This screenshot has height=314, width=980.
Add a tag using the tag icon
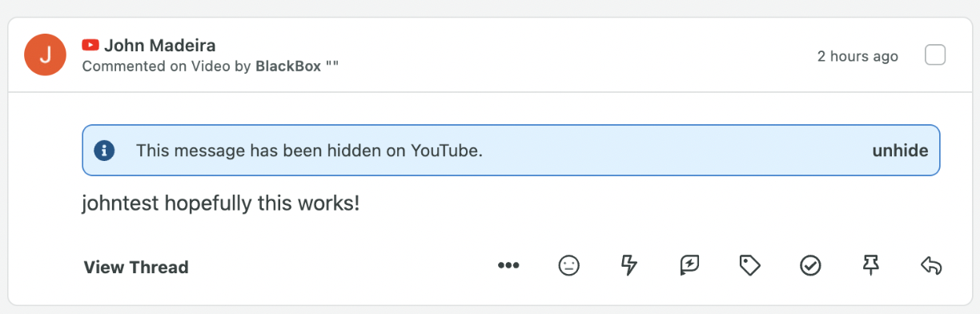[x=749, y=266]
